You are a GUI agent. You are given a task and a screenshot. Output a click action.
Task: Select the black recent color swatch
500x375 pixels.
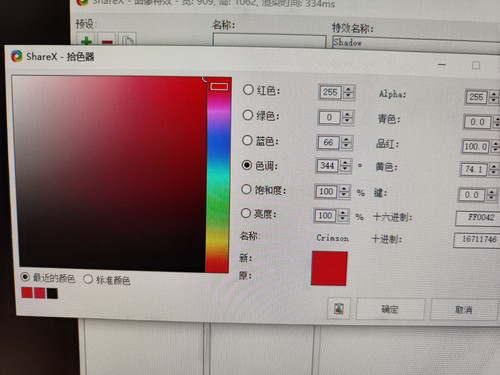pos(52,293)
